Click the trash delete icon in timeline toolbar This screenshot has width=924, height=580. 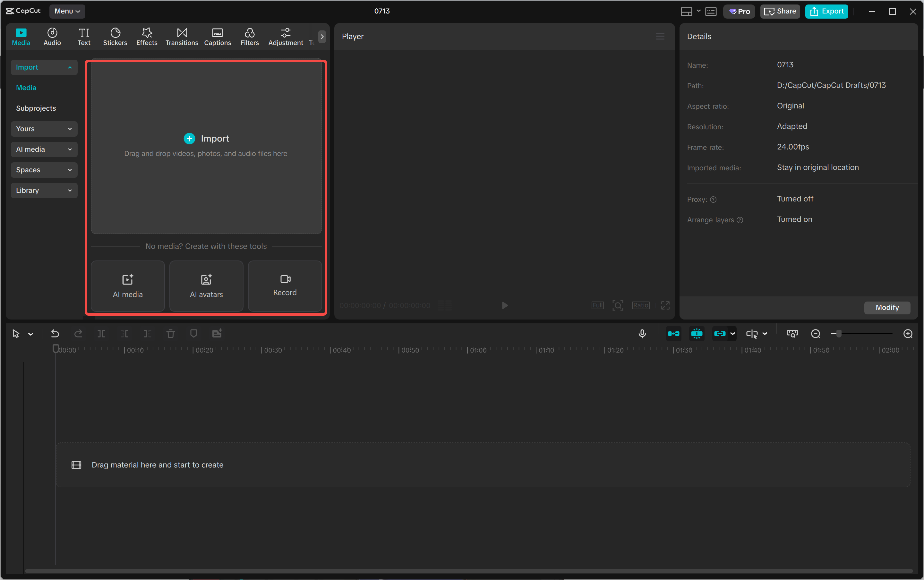coord(170,334)
